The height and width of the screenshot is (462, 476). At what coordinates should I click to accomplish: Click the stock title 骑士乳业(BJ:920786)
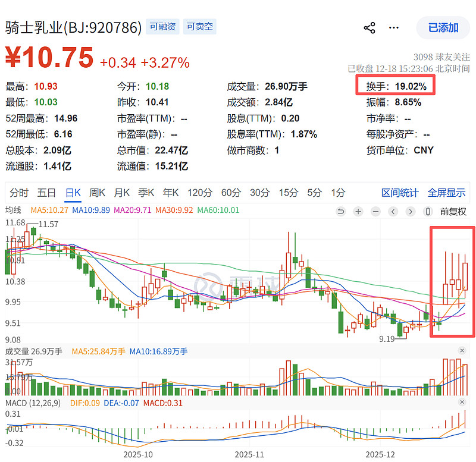click(73, 27)
